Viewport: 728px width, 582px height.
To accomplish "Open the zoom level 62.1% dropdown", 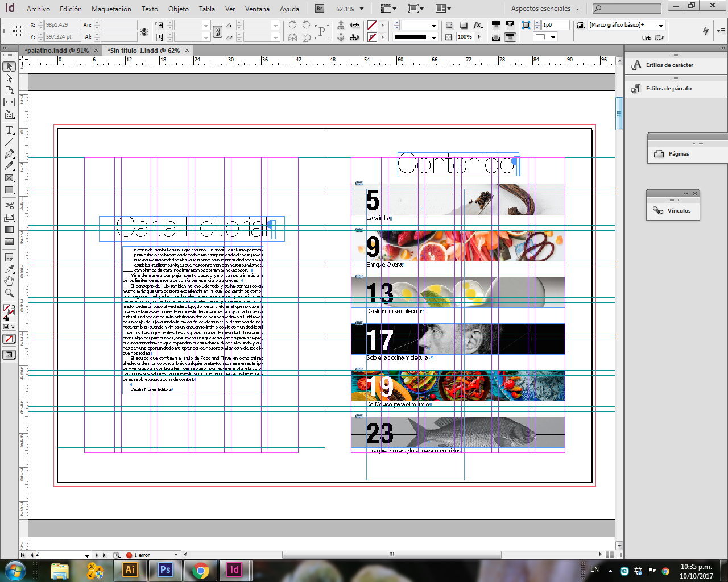I will click(x=362, y=9).
